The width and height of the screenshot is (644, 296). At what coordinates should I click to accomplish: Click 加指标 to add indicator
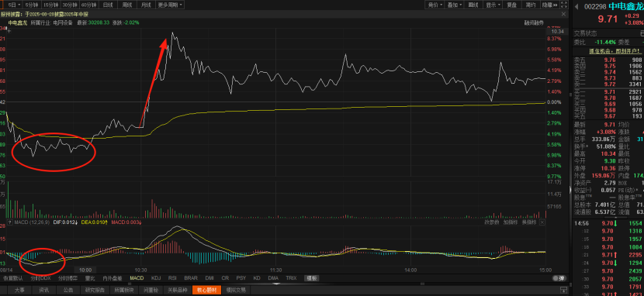coord(510,222)
